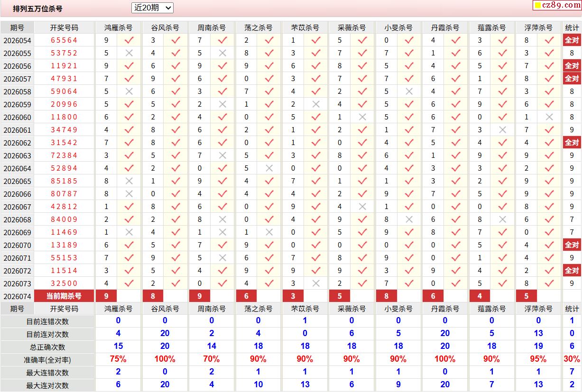Click the check mark for 蕸露杀号 in row 2026073
The height and width of the screenshot is (392, 582).
point(503,283)
